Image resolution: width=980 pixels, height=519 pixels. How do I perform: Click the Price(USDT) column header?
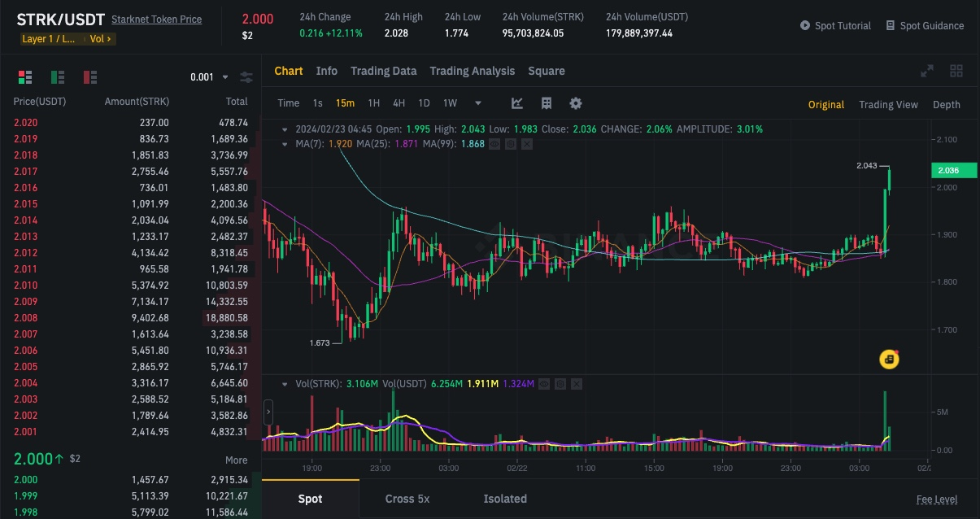(x=40, y=102)
